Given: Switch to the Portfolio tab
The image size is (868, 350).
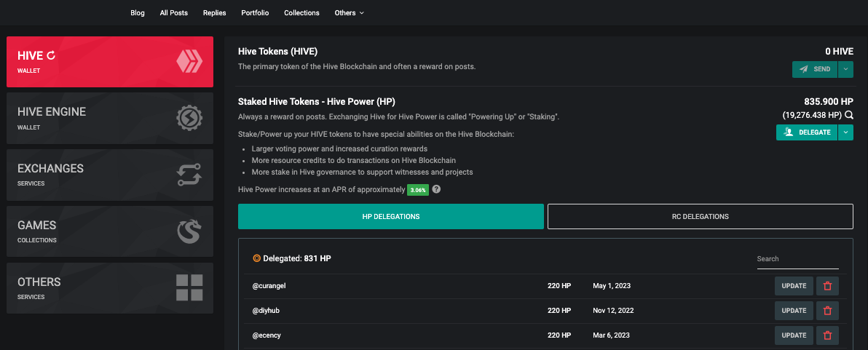Looking at the screenshot, I should [x=255, y=12].
